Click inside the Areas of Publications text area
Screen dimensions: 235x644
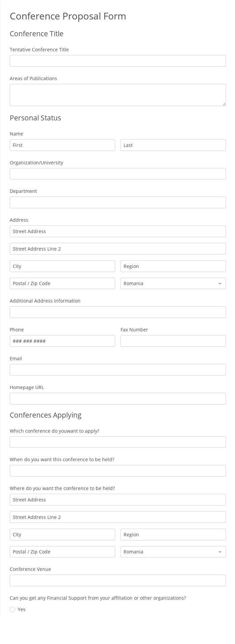(117, 95)
